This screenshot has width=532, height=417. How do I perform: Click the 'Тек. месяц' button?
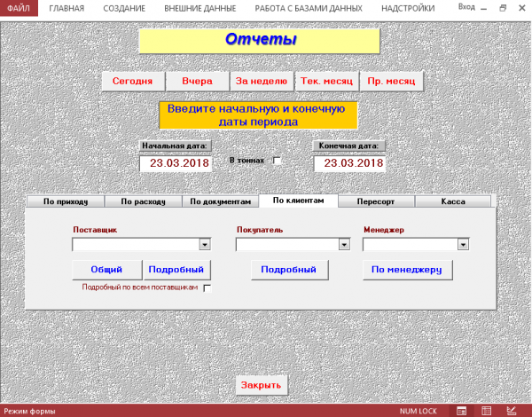click(326, 81)
